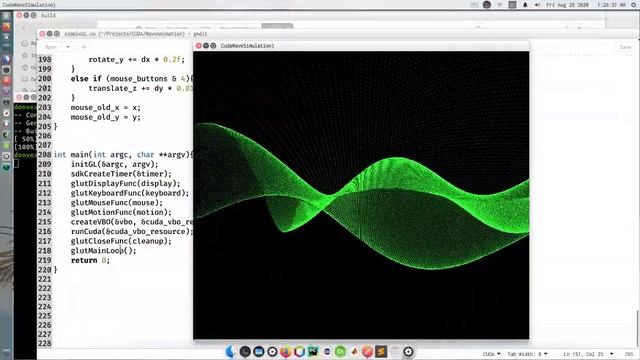Click the Starred icon in the file manager sidebar
Image resolution: width=640 pixels, height=360 pixels.
coord(25,55)
